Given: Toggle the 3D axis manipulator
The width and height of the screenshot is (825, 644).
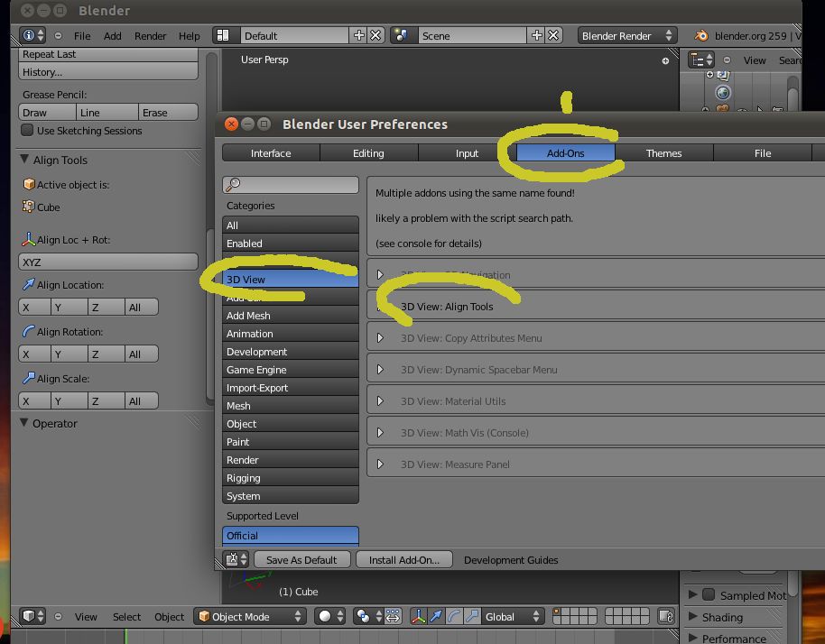Looking at the screenshot, I should coord(418,616).
